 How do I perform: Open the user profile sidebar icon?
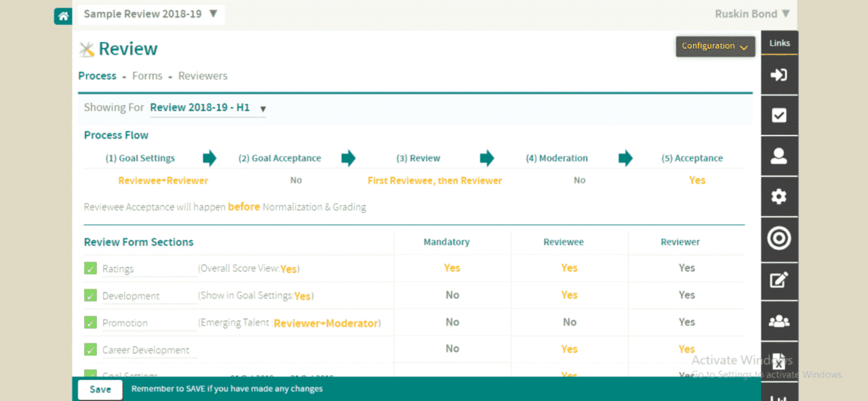click(x=779, y=156)
